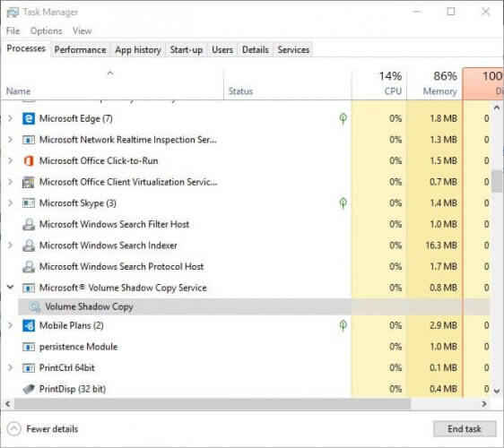Switch to the Services tab
The height and width of the screenshot is (448, 504).
pyautogui.click(x=293, y=50)
